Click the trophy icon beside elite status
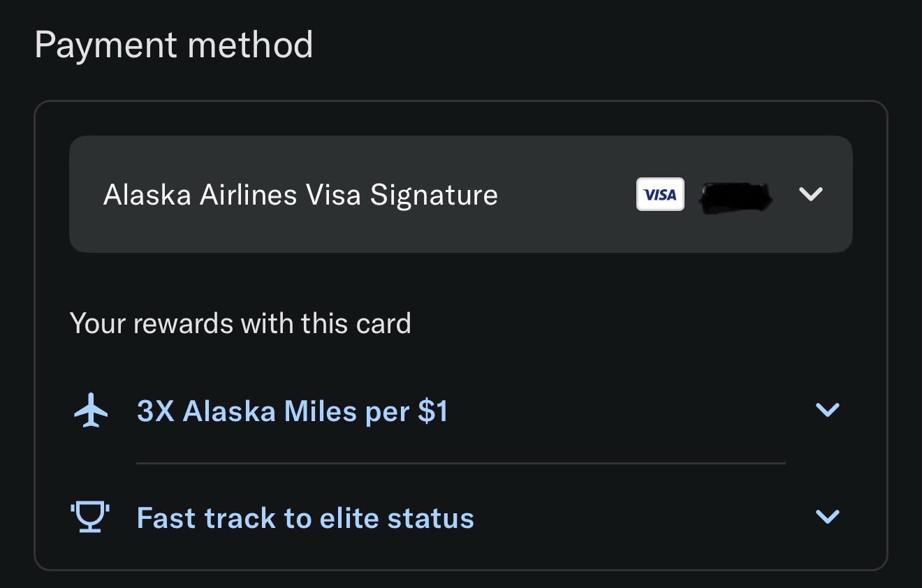 [x=91, y=517]
